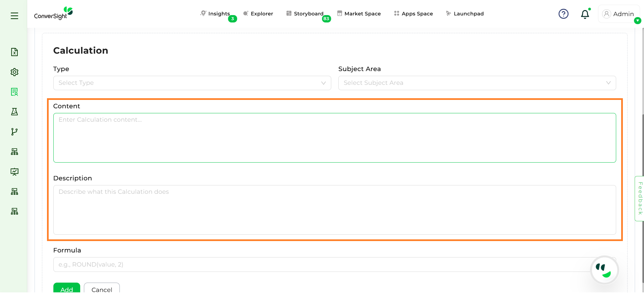Open the presentation chart icon in sidebar
This screenshot has height=293, width=644.
pyautogui.click(x=14, y=172)
